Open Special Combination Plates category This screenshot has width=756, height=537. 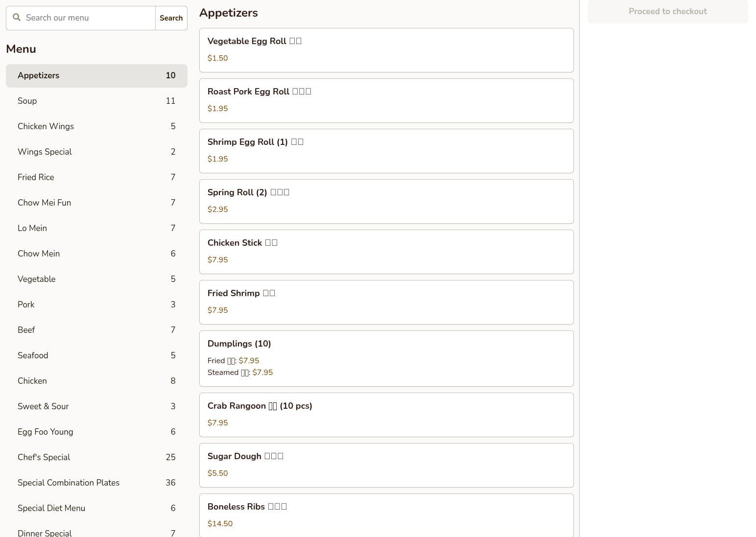pos(96,483)
